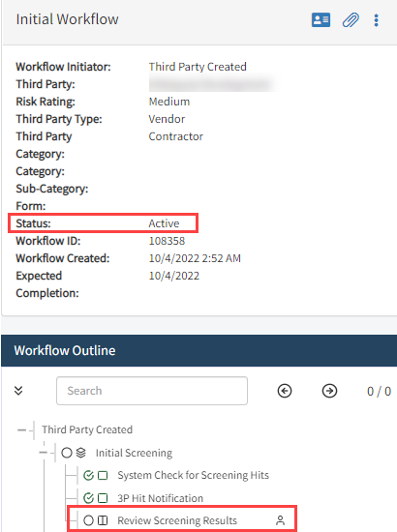Open 3P Hit Notification step
This screenshot has width=397, height=532.
[x=161, y=498]
